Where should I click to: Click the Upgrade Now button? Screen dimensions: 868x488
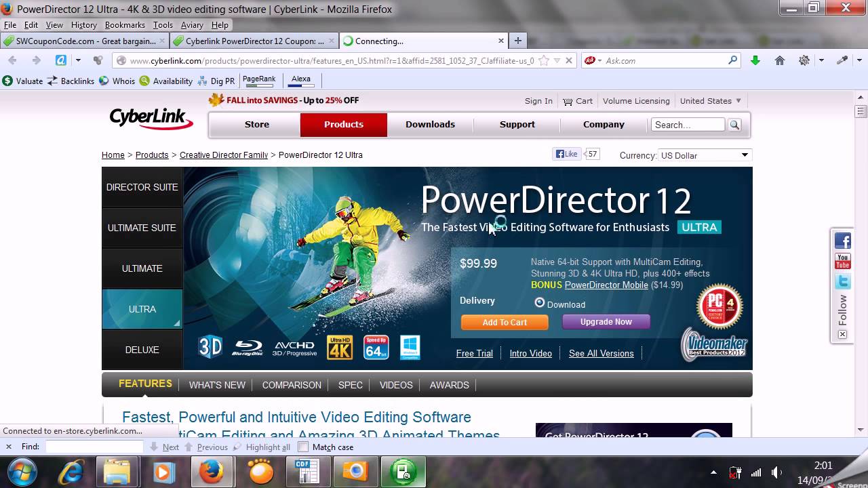coord(606,322)
